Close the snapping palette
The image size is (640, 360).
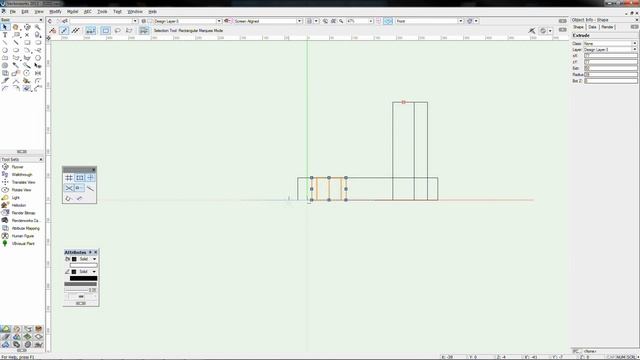93,170
